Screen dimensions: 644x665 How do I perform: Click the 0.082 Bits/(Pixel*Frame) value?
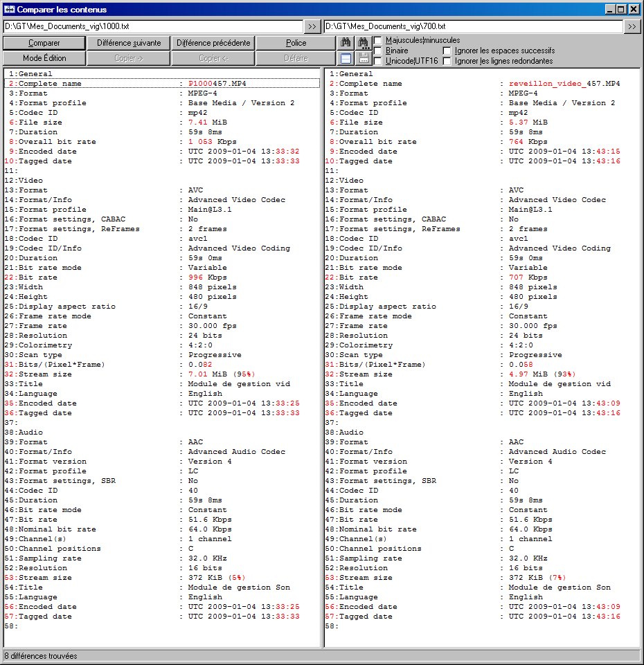pos(200,364)
